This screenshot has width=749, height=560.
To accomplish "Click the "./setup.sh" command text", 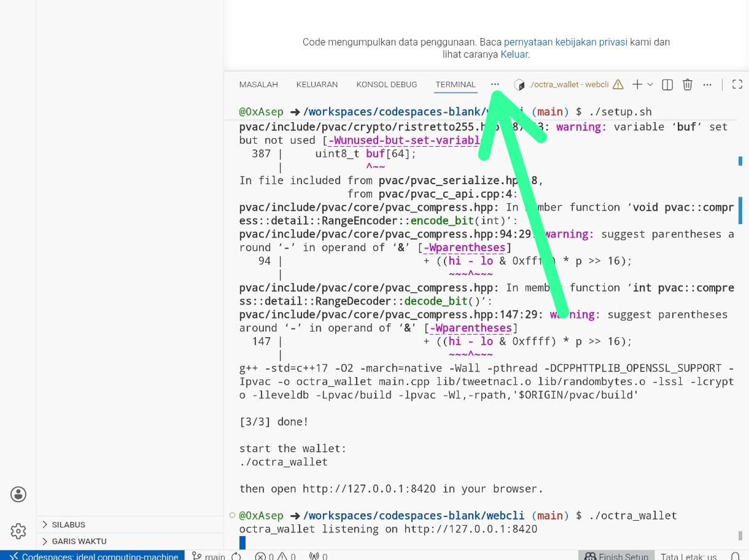I will pyautogui.click(x=620, y=112).
